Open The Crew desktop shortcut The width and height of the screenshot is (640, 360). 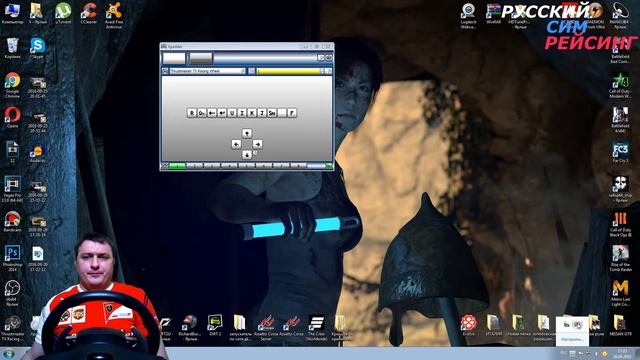tap(316, 328)
